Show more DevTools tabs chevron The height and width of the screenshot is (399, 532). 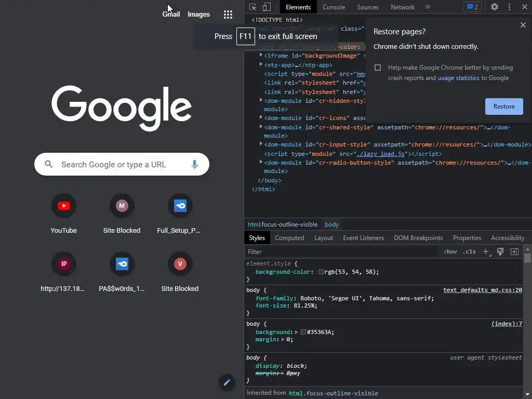coord(428,7)
